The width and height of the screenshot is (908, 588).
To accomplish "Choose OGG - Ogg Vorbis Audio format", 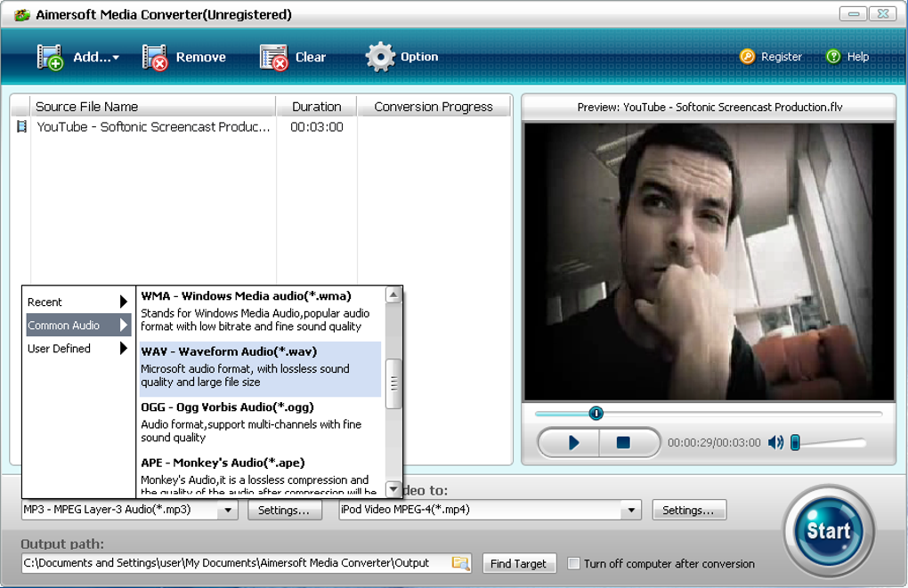I will tap(261, 423).
